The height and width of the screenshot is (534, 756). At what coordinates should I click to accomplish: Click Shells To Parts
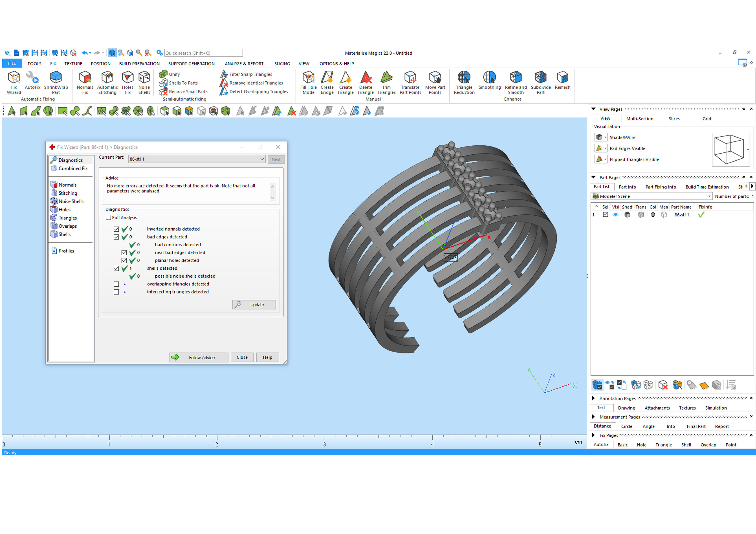(178, 83)
